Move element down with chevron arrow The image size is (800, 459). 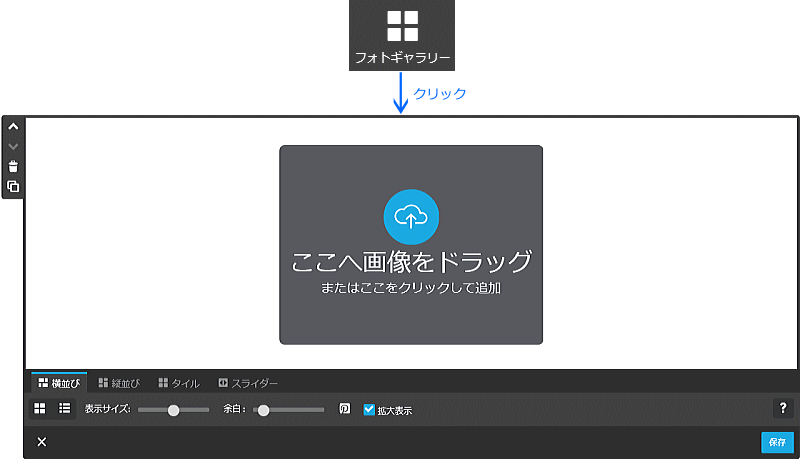click(x=13, y=146)
